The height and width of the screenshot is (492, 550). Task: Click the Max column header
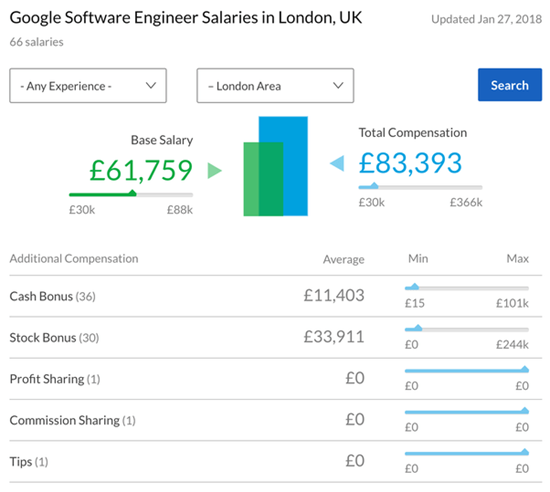[518, 258]
